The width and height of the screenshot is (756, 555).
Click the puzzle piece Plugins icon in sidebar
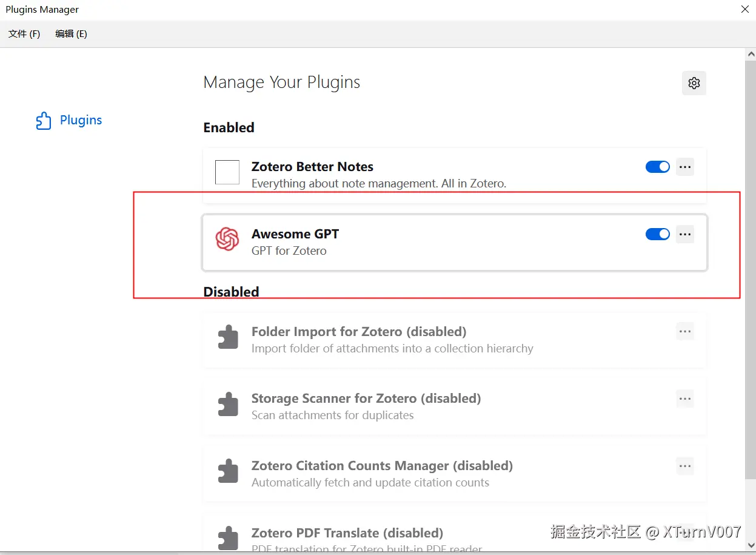pos(44,121)
